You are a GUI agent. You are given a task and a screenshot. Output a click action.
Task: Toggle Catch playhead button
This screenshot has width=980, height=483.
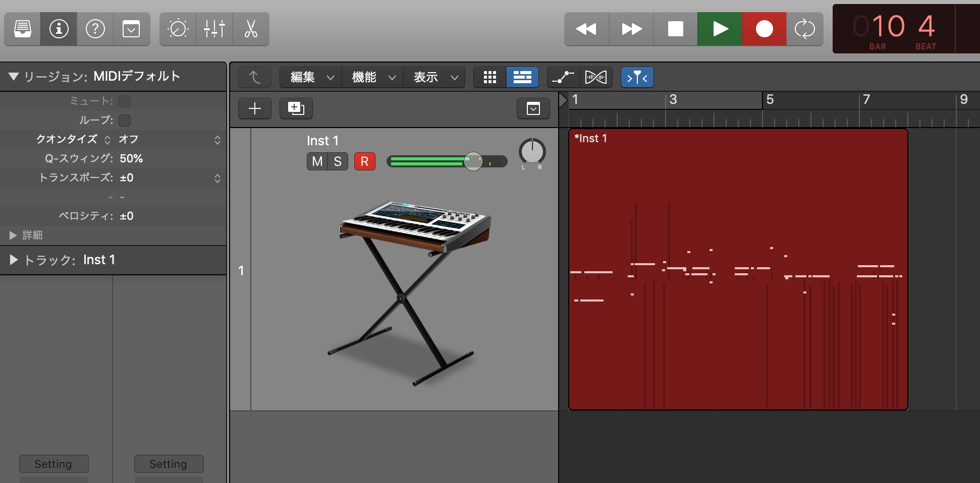637,77
